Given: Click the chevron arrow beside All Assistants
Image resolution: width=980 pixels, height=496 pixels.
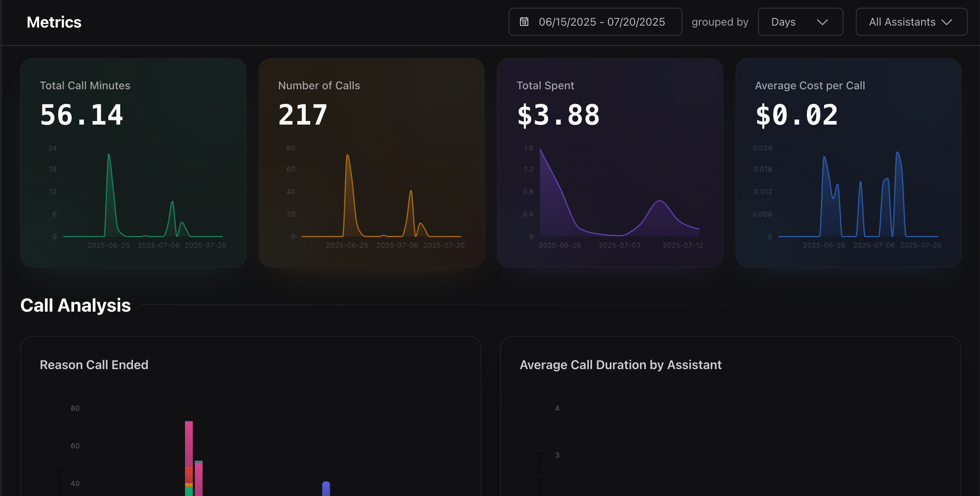Looking at the screenshot, I should (947, 22).
